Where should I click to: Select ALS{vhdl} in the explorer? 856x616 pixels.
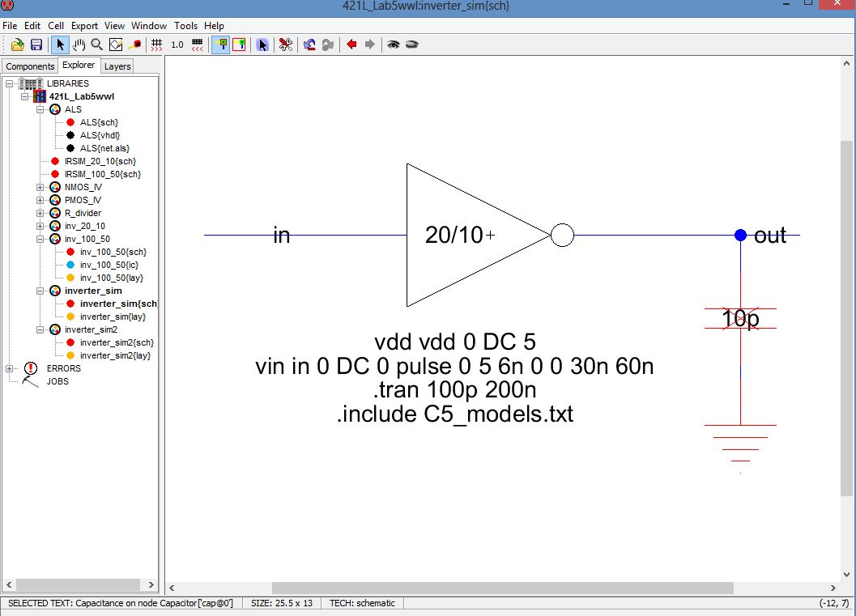100,135
